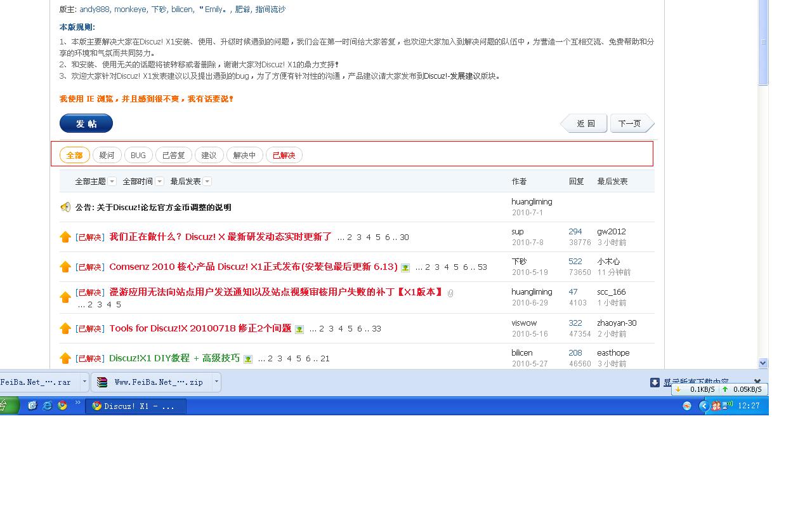Click the WinRAR icon of the .zip download

pos(102,382)
